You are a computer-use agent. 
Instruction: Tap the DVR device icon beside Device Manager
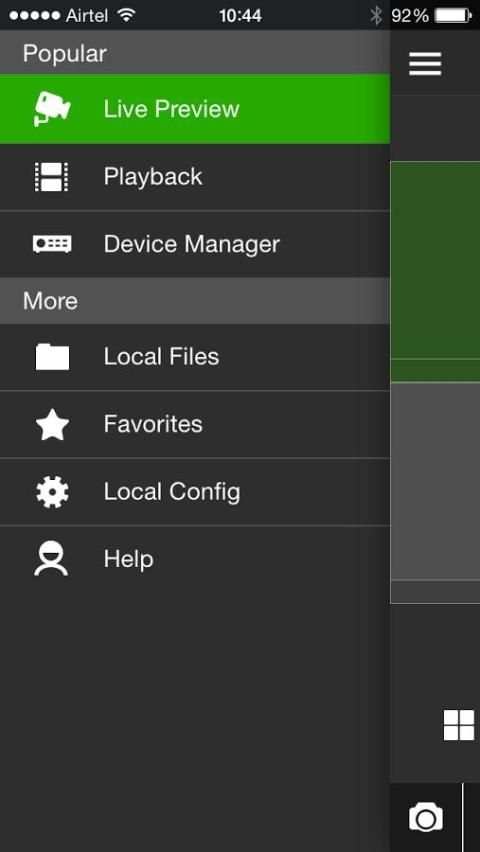coord(52,244)
